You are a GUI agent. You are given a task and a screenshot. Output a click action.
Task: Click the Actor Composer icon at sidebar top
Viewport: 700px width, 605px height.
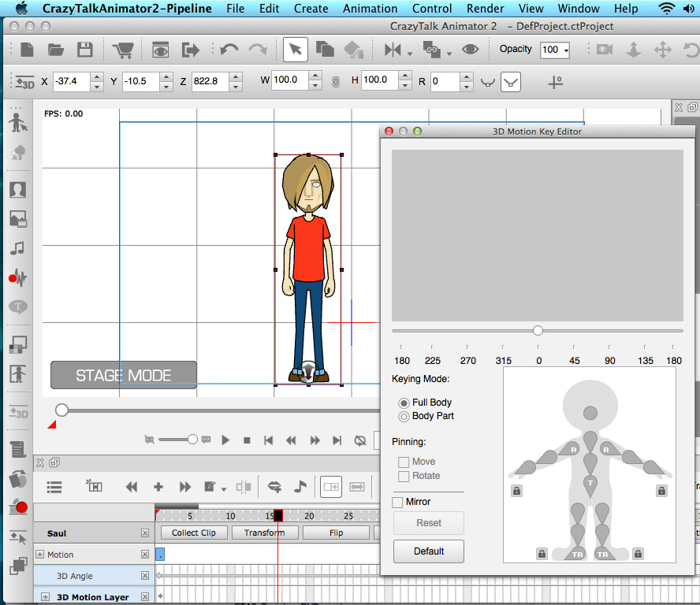pyautogui.click(x=17, y=123)
